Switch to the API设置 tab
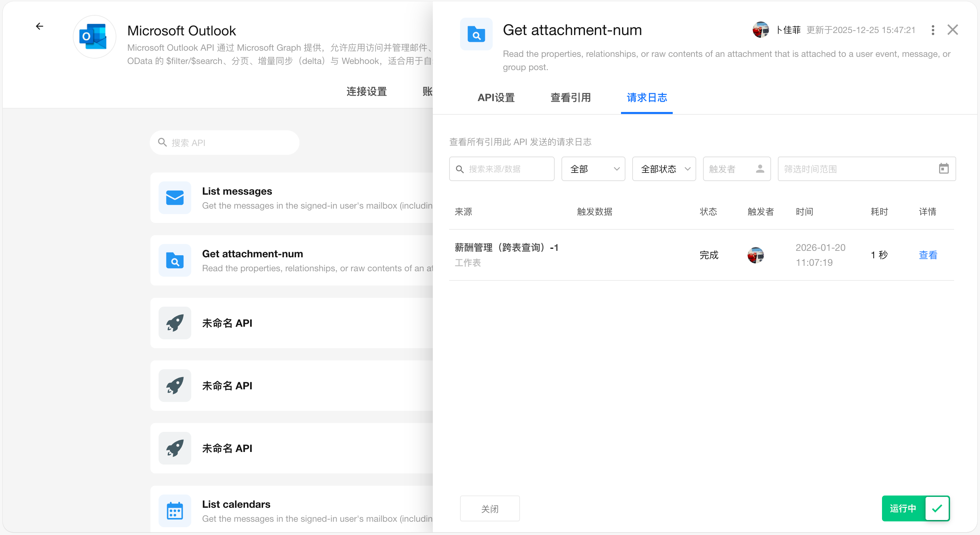 pyautogui.click(x=496, y=98)
